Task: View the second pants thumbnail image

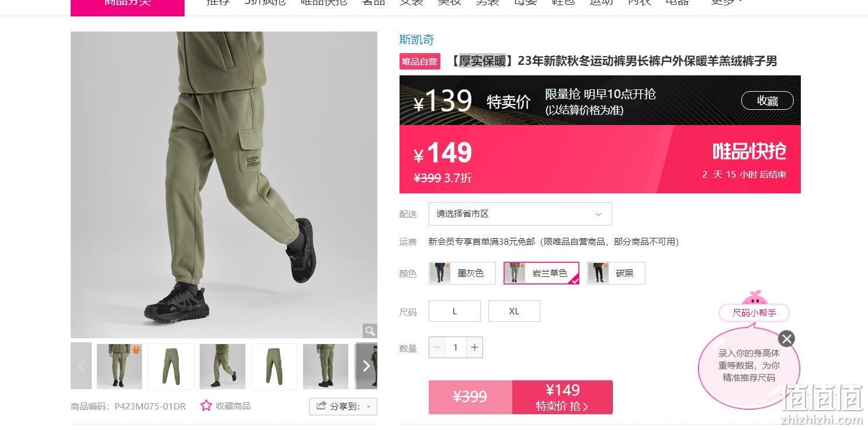Action: click(171, 366)
